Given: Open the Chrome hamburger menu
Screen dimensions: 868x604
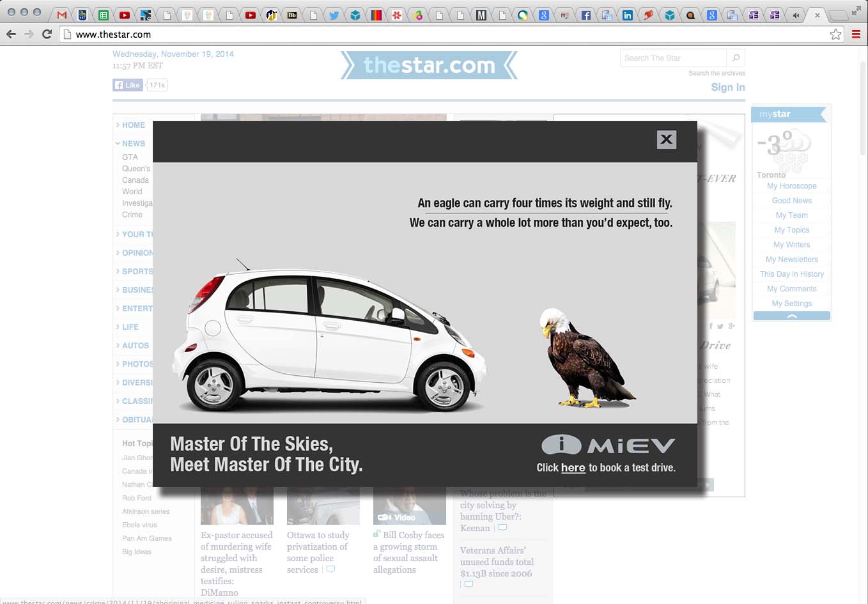Looking at the screenshot, I should [856, 34].
